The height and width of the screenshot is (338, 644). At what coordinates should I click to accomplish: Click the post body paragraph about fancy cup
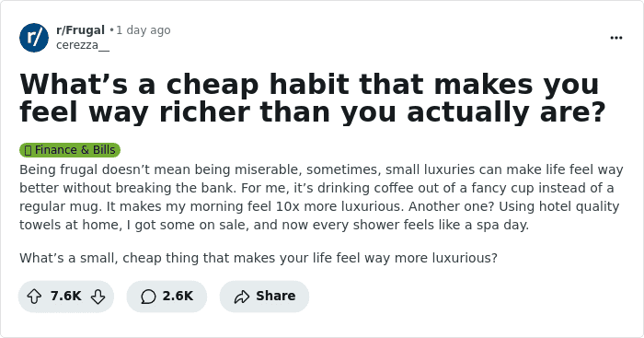click(321, 197)
